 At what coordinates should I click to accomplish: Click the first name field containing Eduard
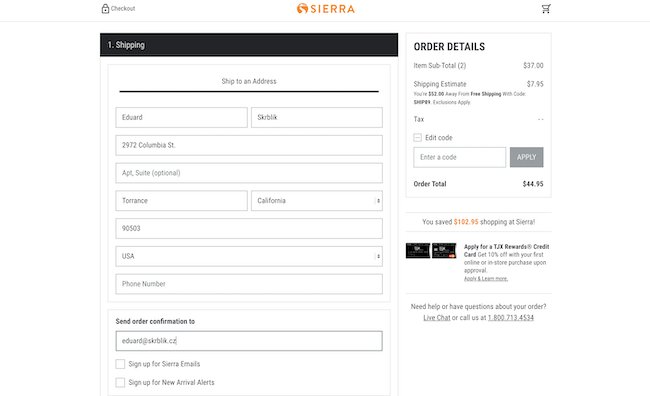coord(182,117)
